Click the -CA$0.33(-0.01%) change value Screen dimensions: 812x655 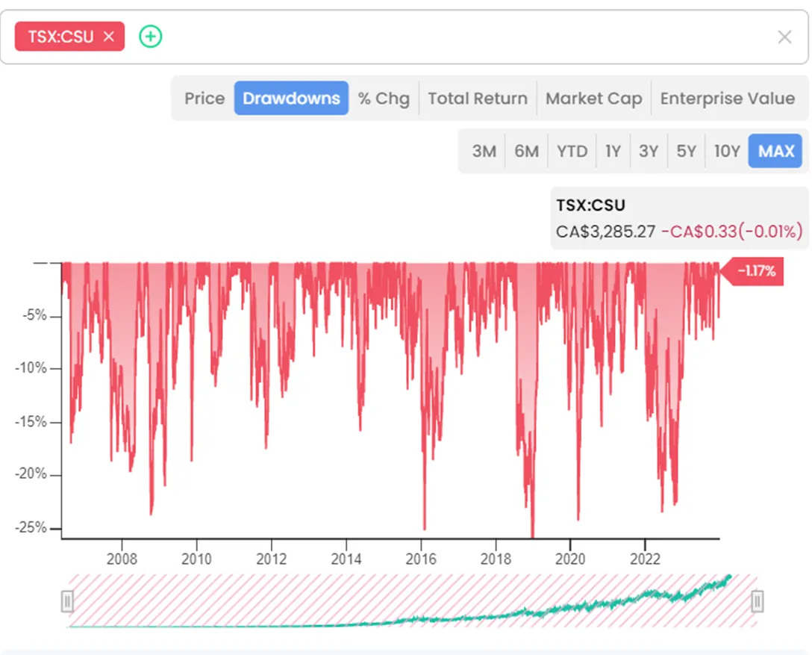pos(732,231)
